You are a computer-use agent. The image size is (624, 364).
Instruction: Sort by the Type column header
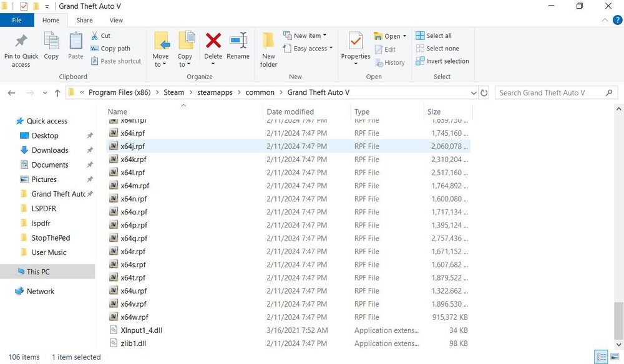tap(362, 112)
